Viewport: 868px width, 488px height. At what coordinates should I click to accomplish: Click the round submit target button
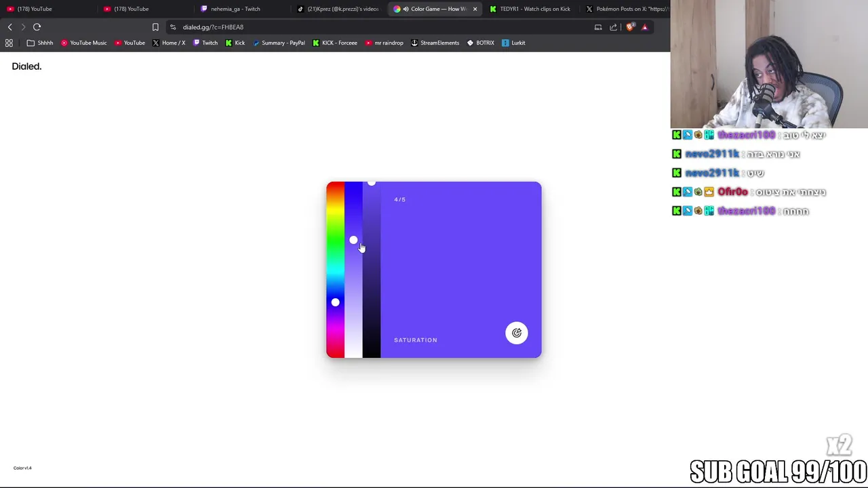(517, 333)
